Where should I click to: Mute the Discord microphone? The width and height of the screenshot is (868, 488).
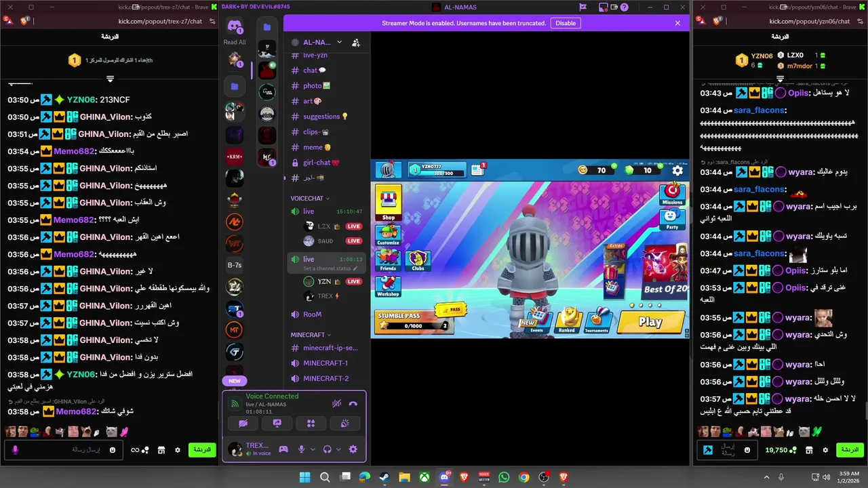(x=301, y=449)
